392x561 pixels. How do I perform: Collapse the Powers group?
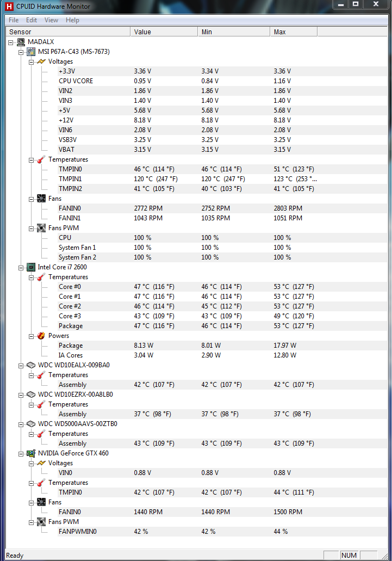31,336
